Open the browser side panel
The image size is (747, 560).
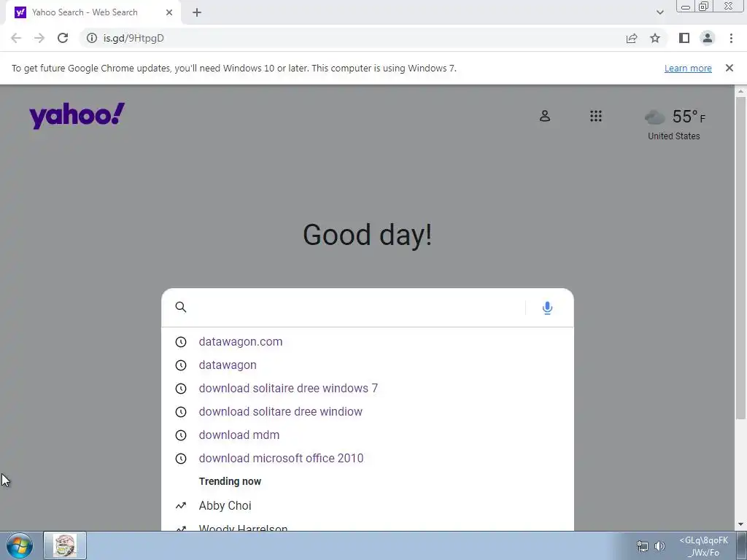[x=684, y=38]
